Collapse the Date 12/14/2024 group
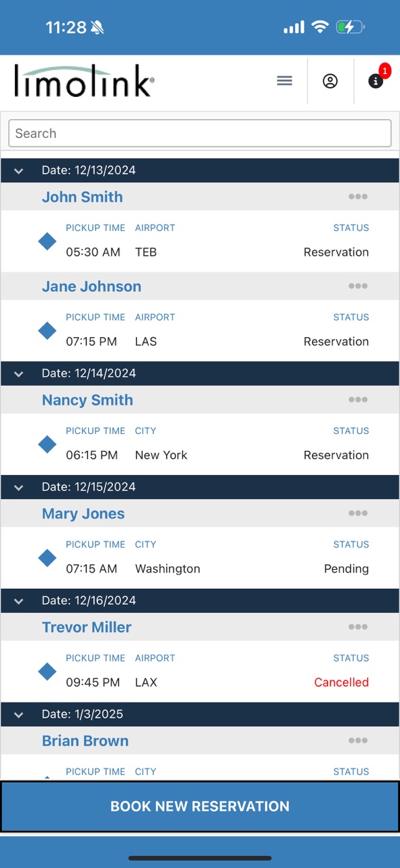Screen dimensions: 400x868 [x=19, y=373]
